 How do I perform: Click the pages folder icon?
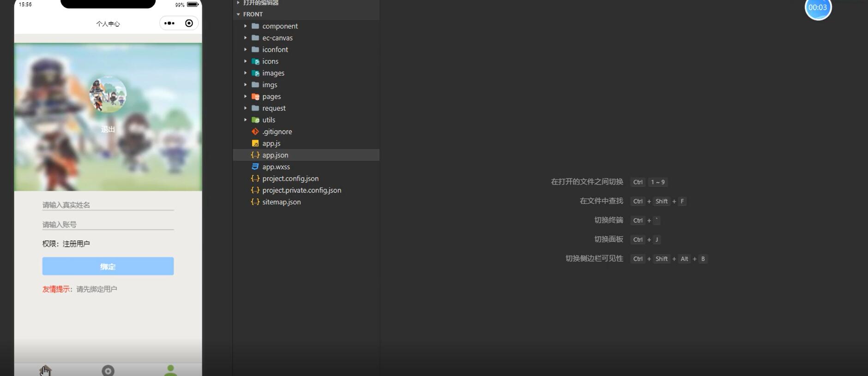coord(255,96)
